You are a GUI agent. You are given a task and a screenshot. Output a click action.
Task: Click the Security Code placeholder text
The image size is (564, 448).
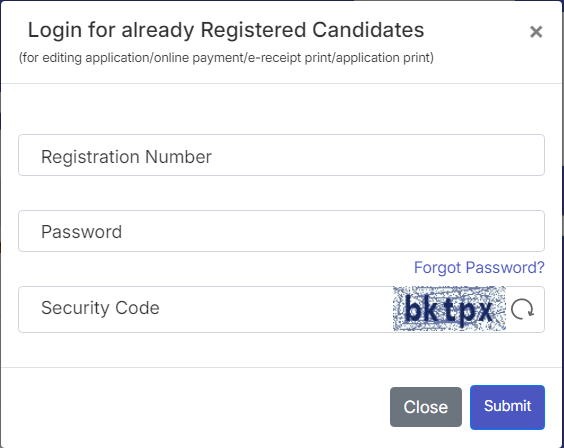point(100,308)
